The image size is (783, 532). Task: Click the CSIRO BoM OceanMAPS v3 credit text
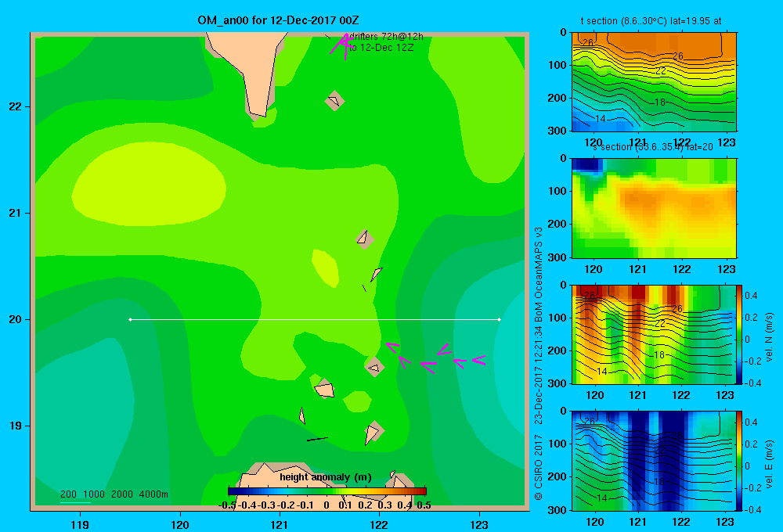[539, 363]
